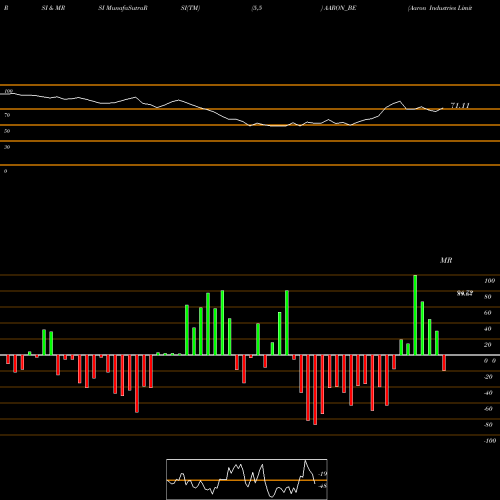
Task: Click the 50 level label on the RSI axis
Action: coord(7,131)
